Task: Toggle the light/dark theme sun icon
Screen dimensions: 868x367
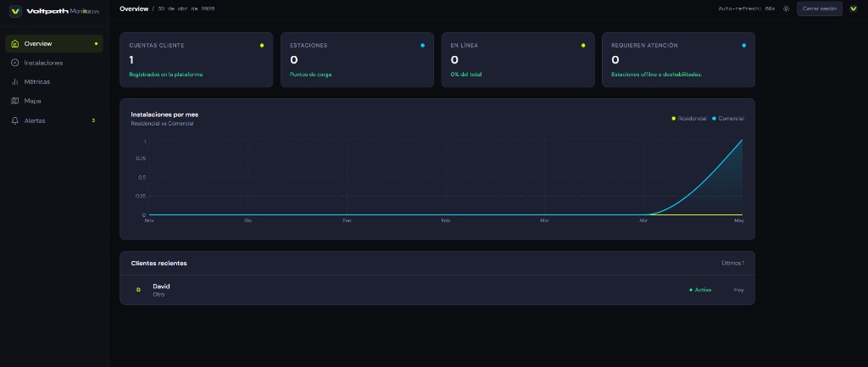Action: (x=786, y=8)
